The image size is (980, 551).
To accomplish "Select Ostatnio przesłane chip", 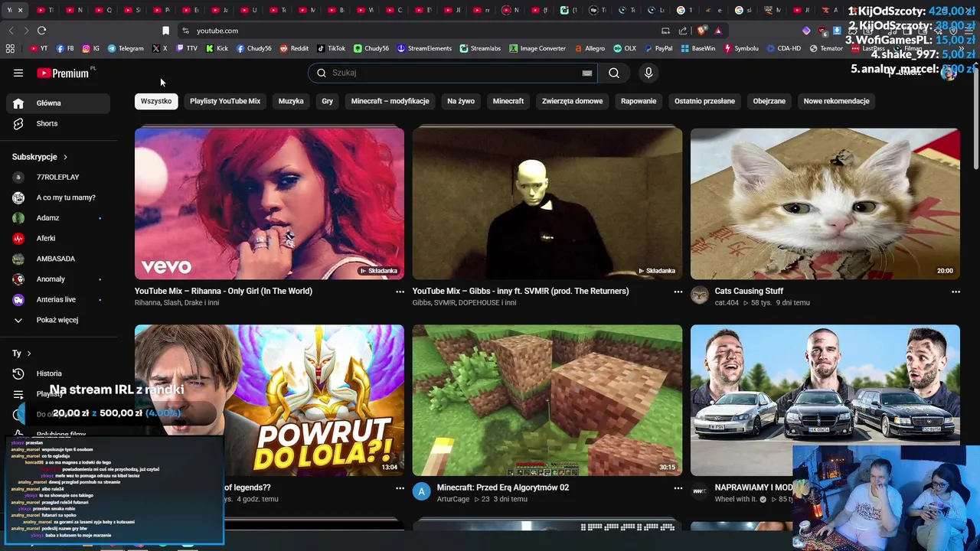I will click(704, 101).
